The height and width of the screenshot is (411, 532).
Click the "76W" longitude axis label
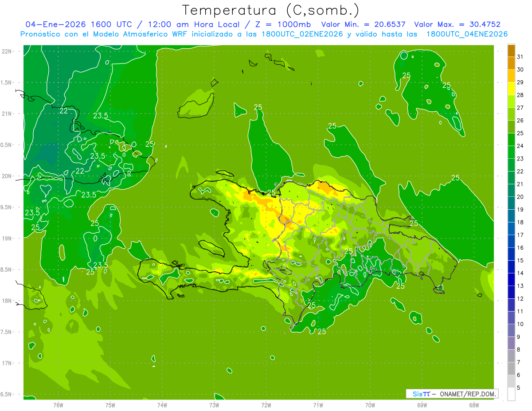click(x=58, y=405)
